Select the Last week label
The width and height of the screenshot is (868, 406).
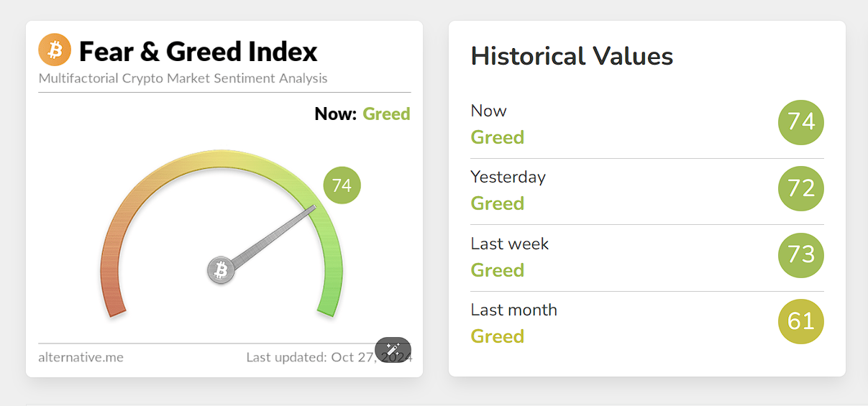[x=509, y=244]
